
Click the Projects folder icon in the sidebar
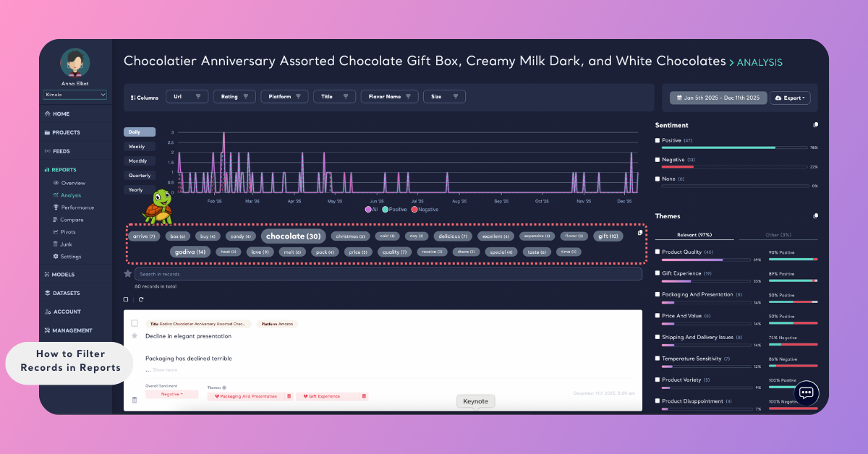(48, 133)
